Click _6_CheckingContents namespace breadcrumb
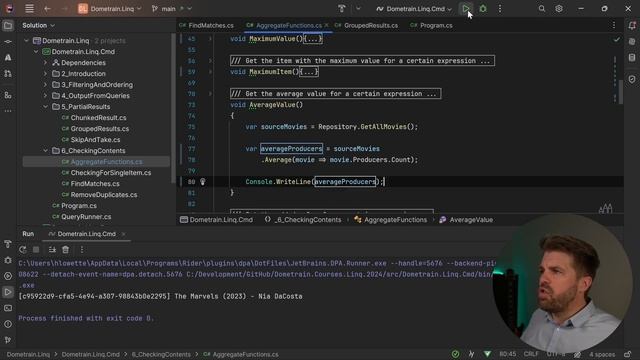Viewport: 640px width, 360px height. tap(303, 220)
